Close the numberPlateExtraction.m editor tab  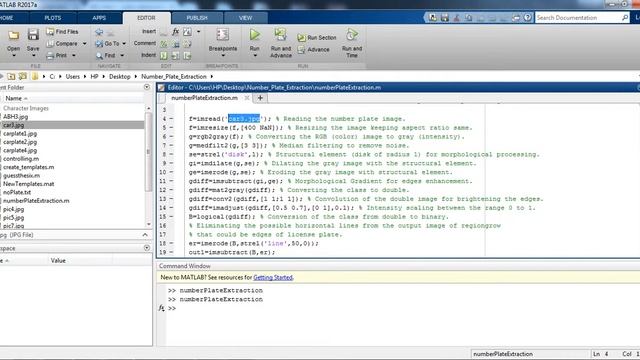[x=247, y=98]
